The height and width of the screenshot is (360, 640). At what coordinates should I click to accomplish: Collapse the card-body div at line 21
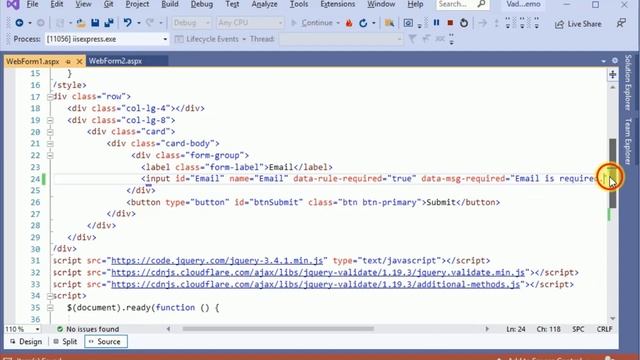coord(50,144)
